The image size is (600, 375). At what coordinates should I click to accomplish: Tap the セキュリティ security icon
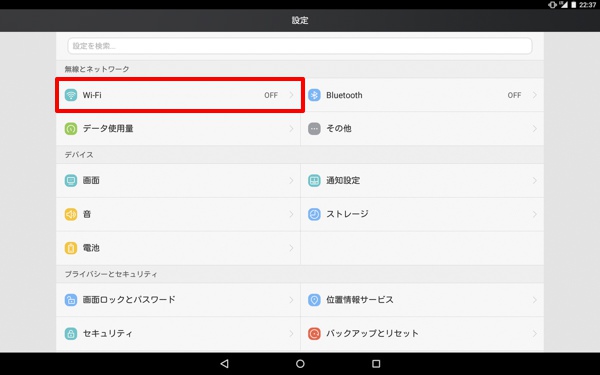(x=71, y=333)
